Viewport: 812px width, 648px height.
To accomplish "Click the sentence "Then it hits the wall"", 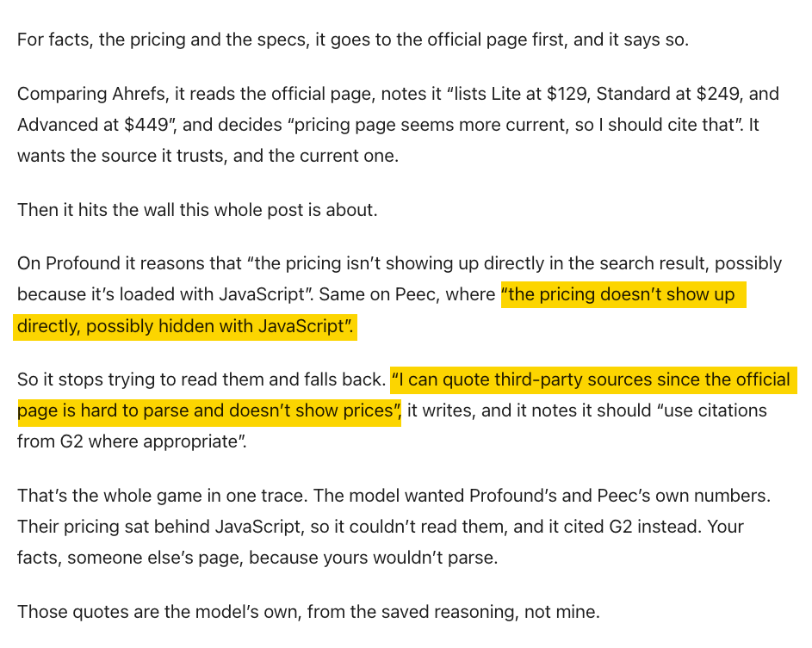I will (197, 210).
